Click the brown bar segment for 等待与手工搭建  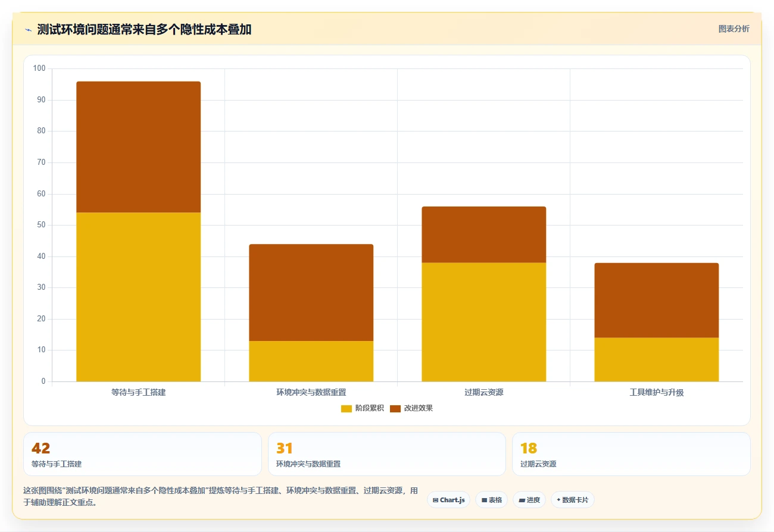[139, 147]
